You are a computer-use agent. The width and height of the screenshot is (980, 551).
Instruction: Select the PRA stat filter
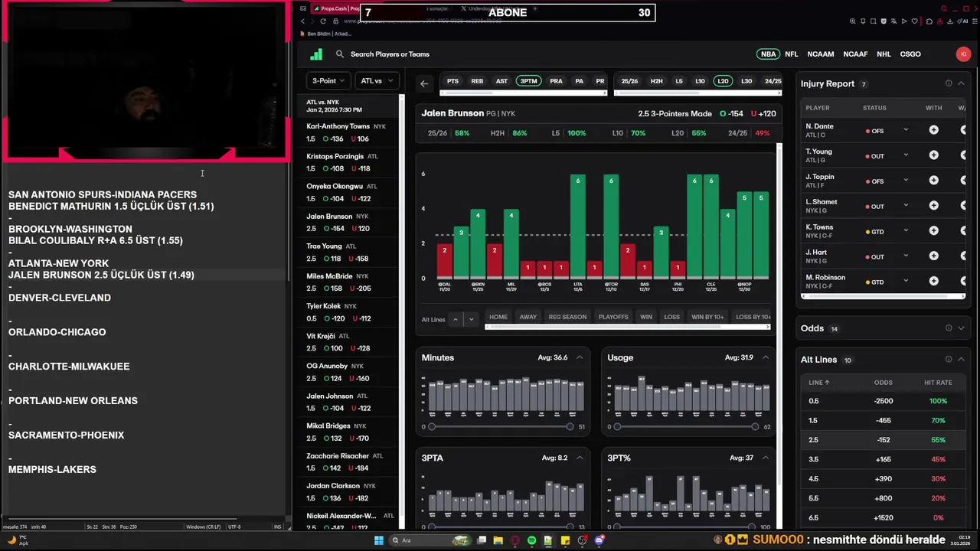556,81
